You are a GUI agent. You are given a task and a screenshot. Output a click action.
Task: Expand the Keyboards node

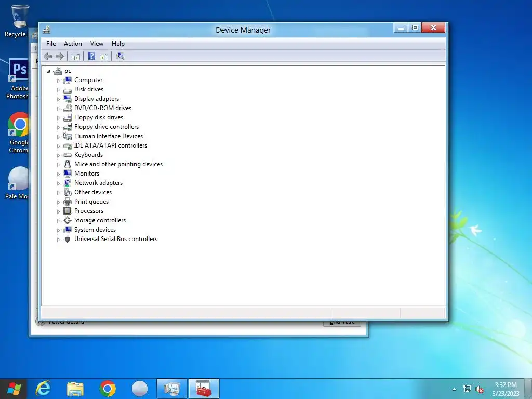click(58, 155)
